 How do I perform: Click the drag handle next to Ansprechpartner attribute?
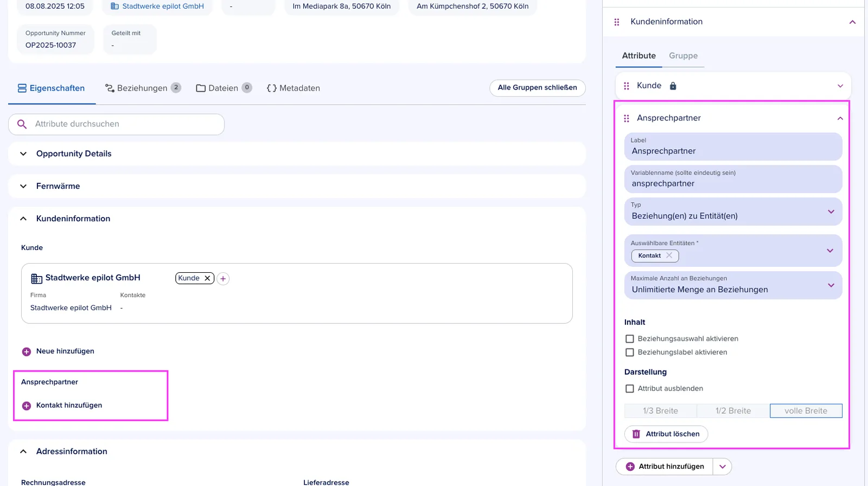(627, 118)
